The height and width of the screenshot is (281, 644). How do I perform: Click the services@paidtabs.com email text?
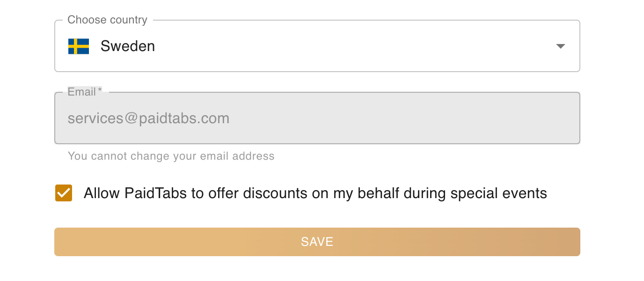148,118
